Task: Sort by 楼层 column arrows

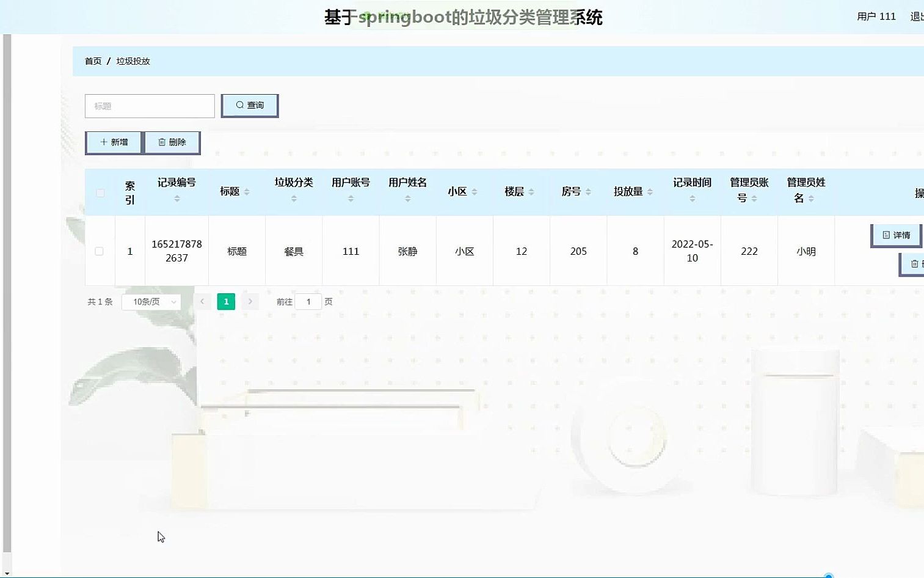Action: pyautogui.click(x=531, y=192)
